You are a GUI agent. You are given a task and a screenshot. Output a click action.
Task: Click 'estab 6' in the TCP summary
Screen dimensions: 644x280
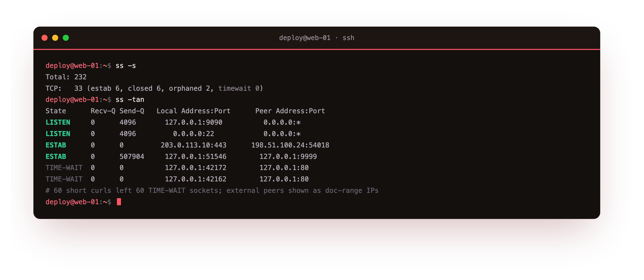[x=105, y=88]
